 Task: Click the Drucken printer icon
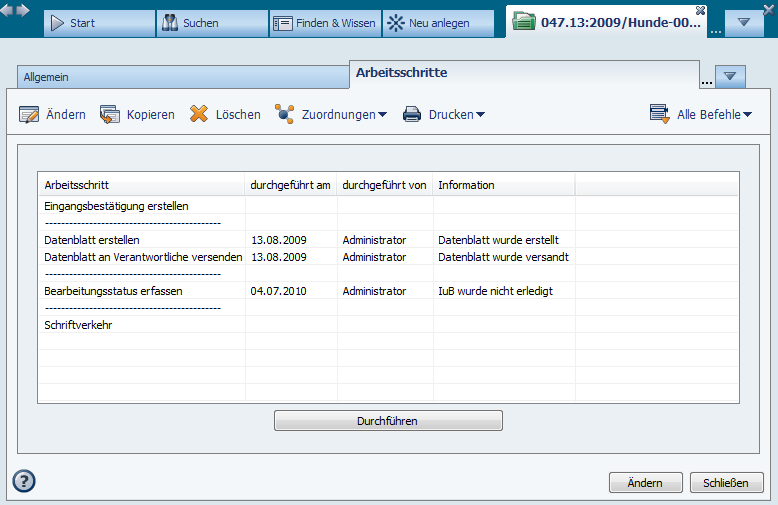(412, 115)
